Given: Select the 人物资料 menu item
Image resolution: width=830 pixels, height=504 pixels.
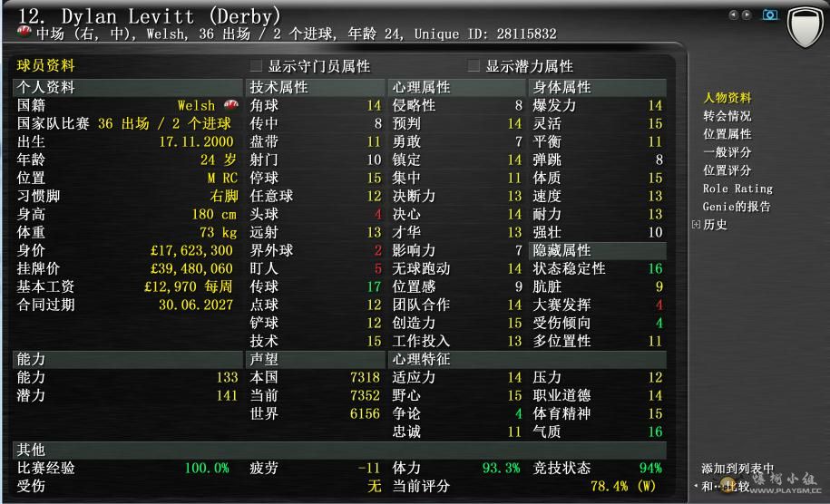Looking at the screenshot, I should pos(727,98).
